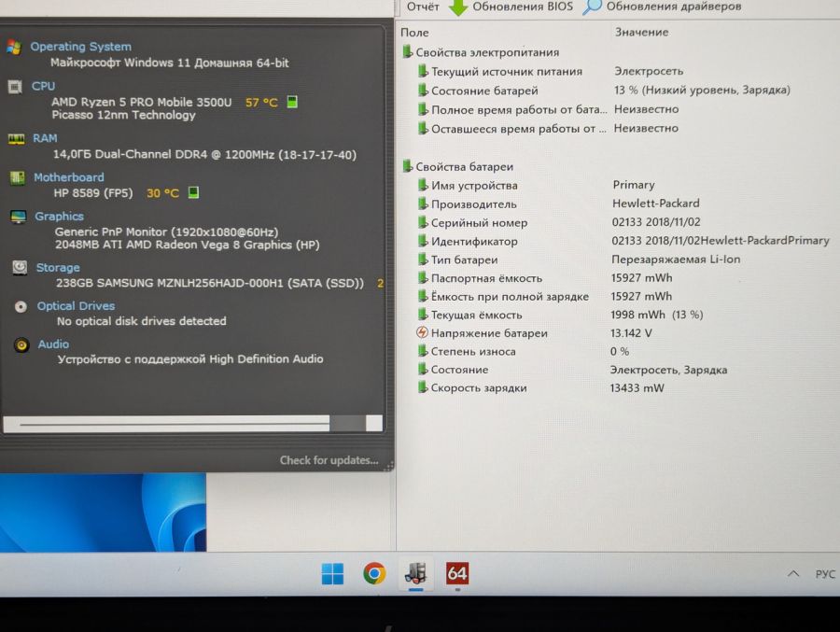This screenshot has height=632, width=840.
Task: Click the Напряжение батареи lightning icon
Action: [x=422, y=333]
